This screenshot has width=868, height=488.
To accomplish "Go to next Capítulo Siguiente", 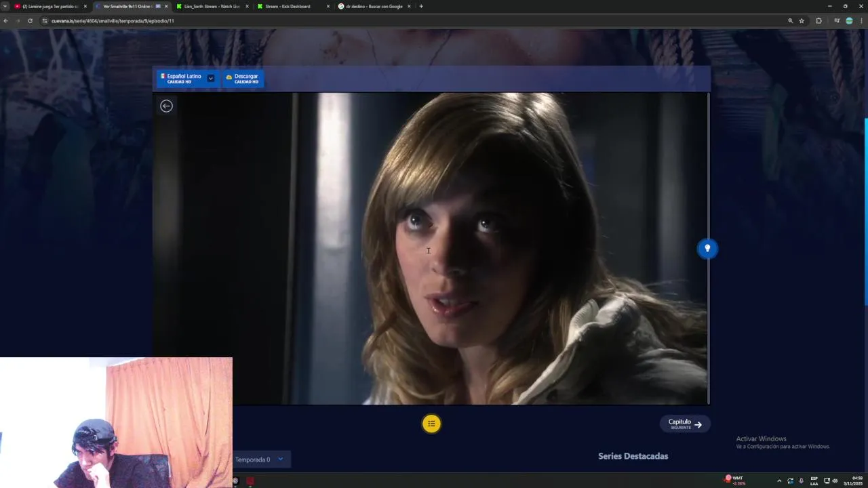I will click(685, 424).
